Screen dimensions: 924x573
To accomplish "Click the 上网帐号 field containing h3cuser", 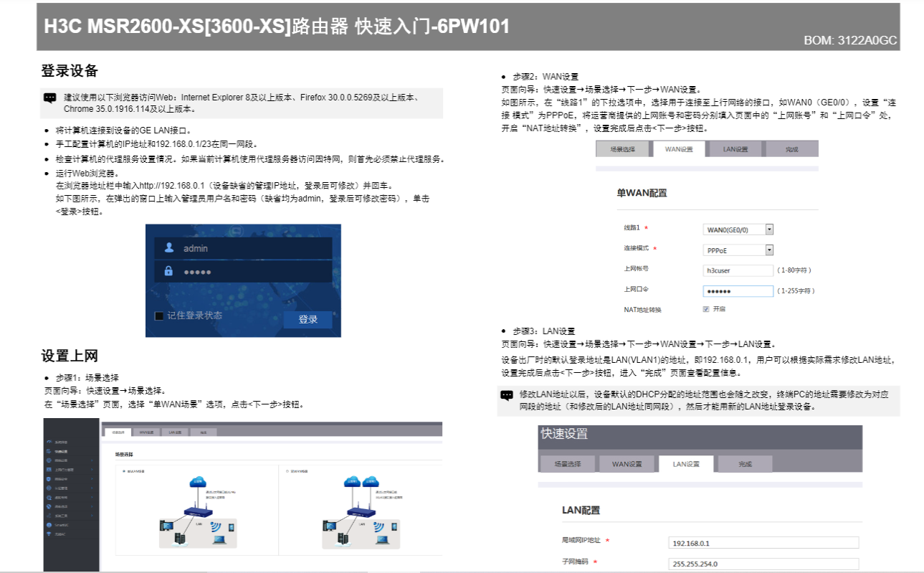I will [738, 270].
